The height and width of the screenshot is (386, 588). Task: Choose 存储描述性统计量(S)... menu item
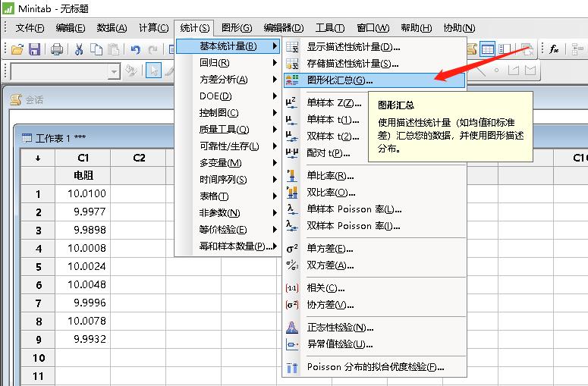point(374,64)
